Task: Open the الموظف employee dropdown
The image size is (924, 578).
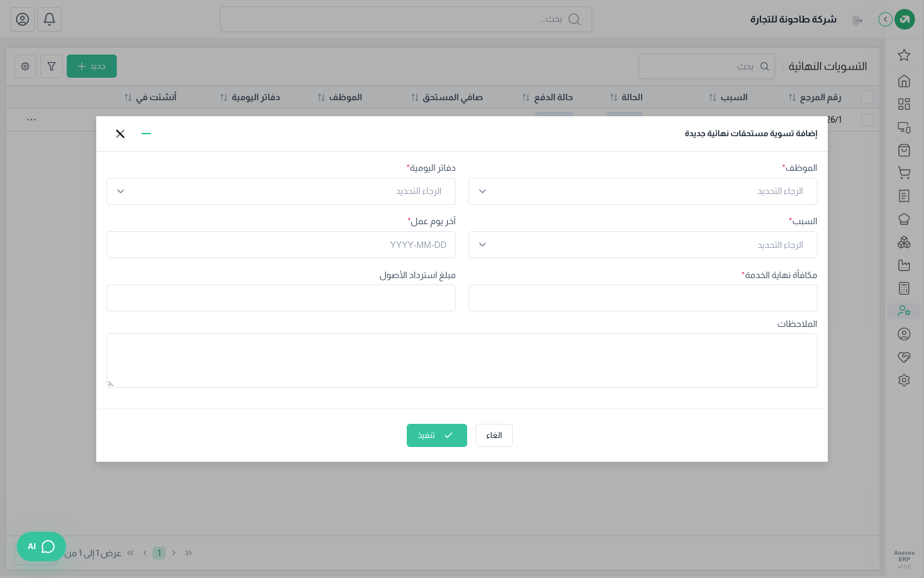Action: tap(643, 191)
